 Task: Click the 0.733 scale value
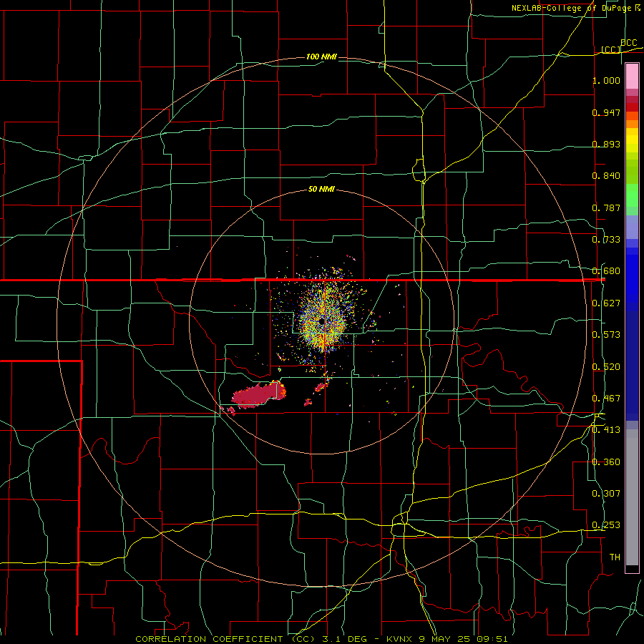coord(606,240)
